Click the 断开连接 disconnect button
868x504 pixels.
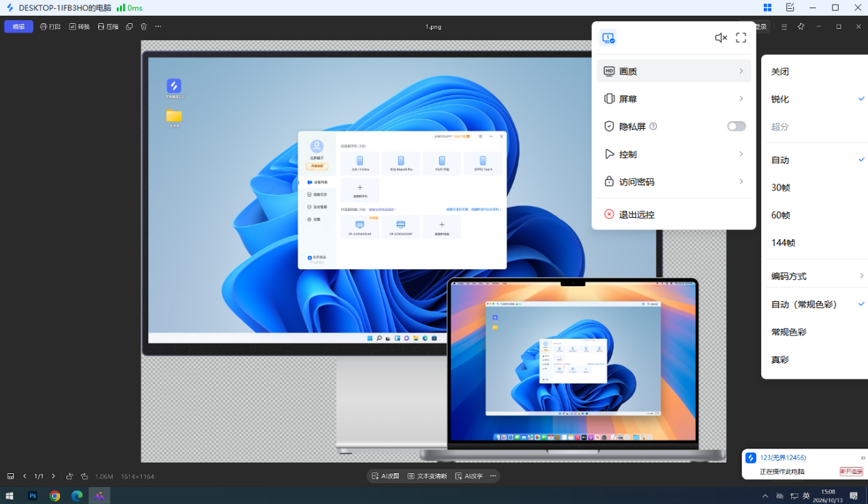pyautogui.click(x=851, y=472)
